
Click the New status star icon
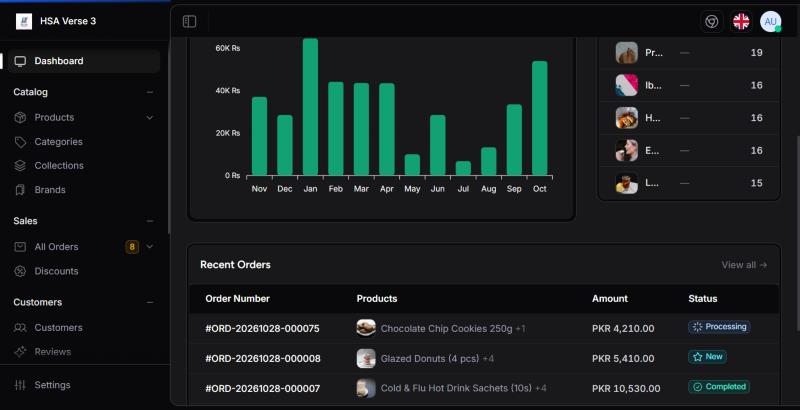(697, 357)
